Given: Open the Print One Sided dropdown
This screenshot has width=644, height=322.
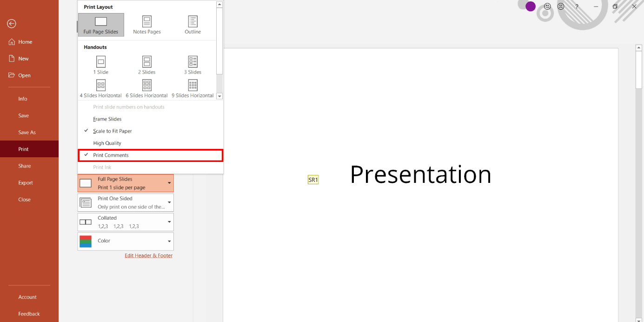Looking at the screenshot, I should coord(126,202).
